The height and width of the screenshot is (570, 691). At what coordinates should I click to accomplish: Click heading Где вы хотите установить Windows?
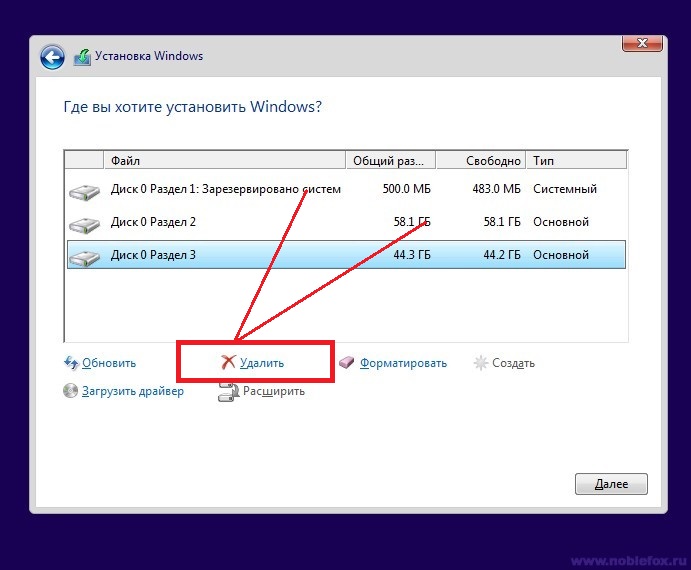click(x=193, y=107)
